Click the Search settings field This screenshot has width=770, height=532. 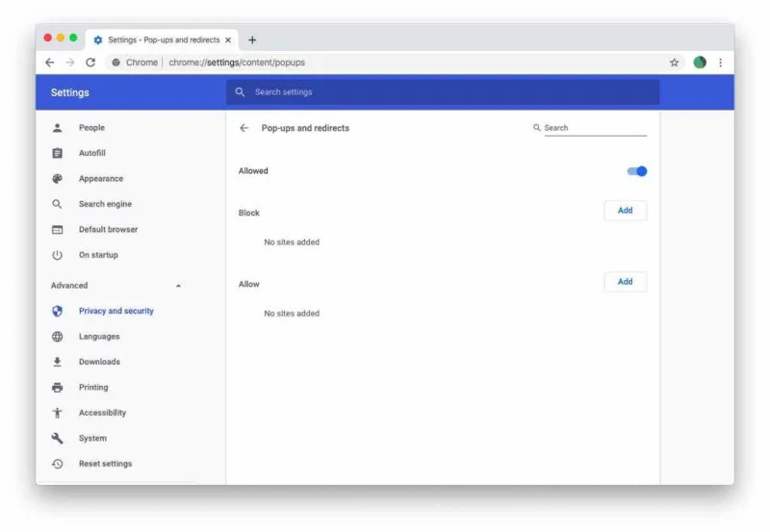pyautogui.click(x=443, y=92)
